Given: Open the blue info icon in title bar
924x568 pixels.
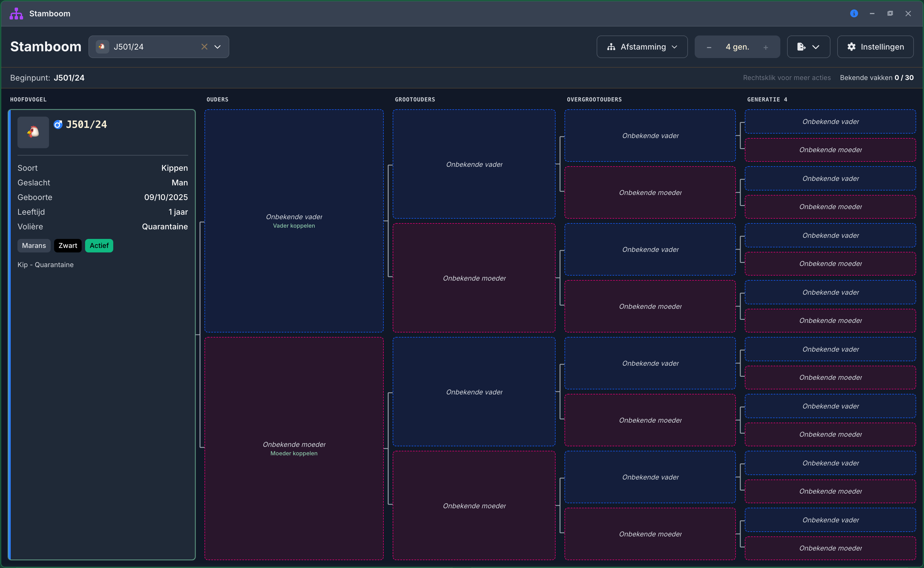Looking at the screenshot, I should pos(854,14).
